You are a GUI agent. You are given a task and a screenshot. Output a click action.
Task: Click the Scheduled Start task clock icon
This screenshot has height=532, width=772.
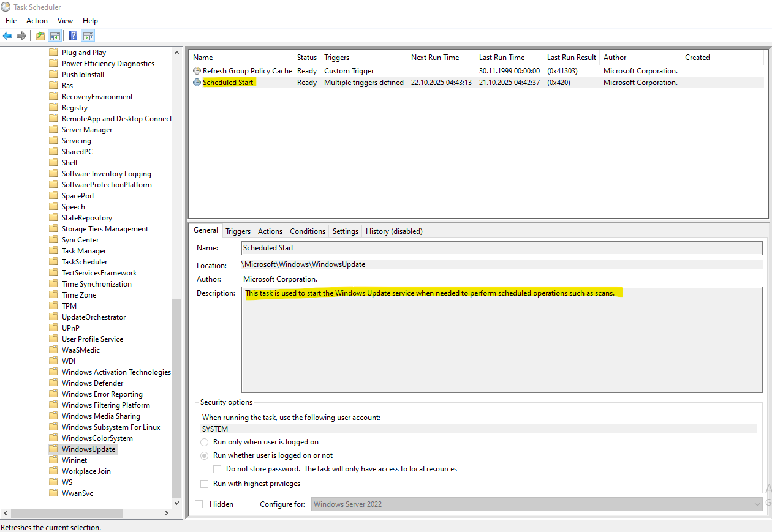click(x=197, y=83)
